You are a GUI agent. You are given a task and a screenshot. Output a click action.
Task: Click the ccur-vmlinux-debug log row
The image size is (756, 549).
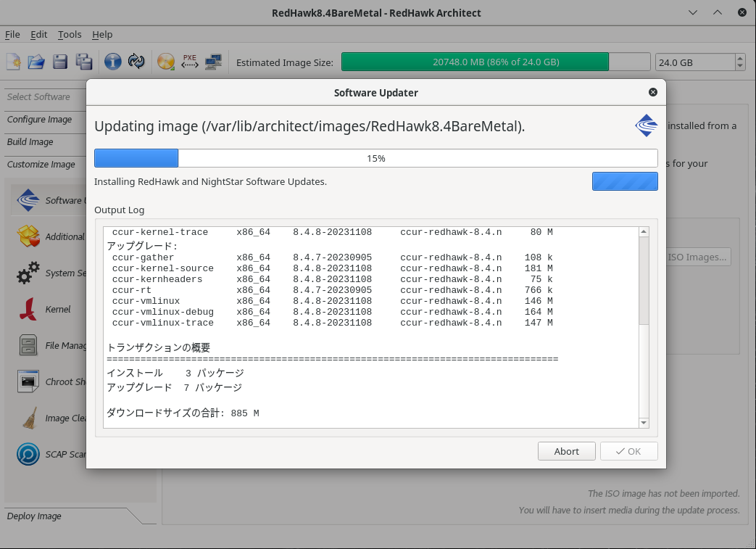(332, 312)
